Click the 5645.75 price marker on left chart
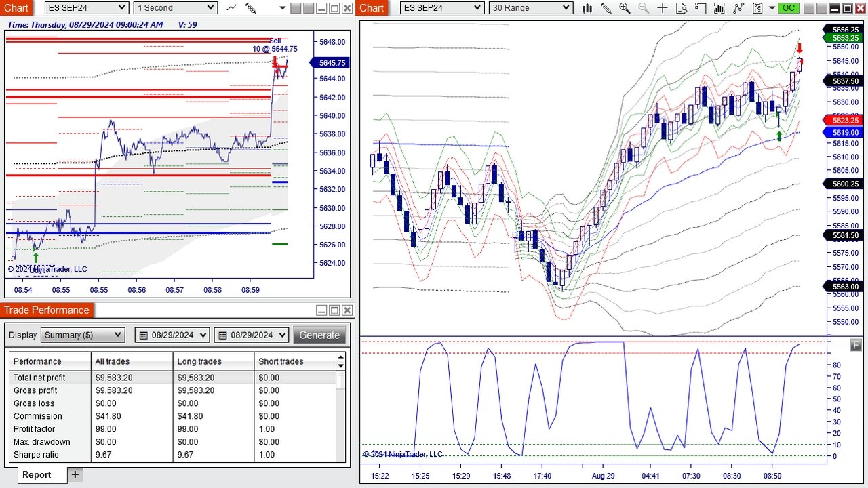Image resolution: width=868 pixels, height=488 pixels. [330, 62]
